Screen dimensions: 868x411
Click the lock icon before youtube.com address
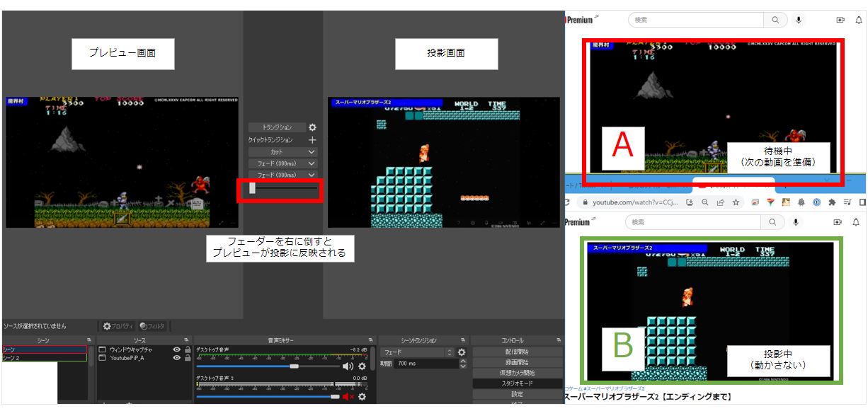click(x=586, y=202)
